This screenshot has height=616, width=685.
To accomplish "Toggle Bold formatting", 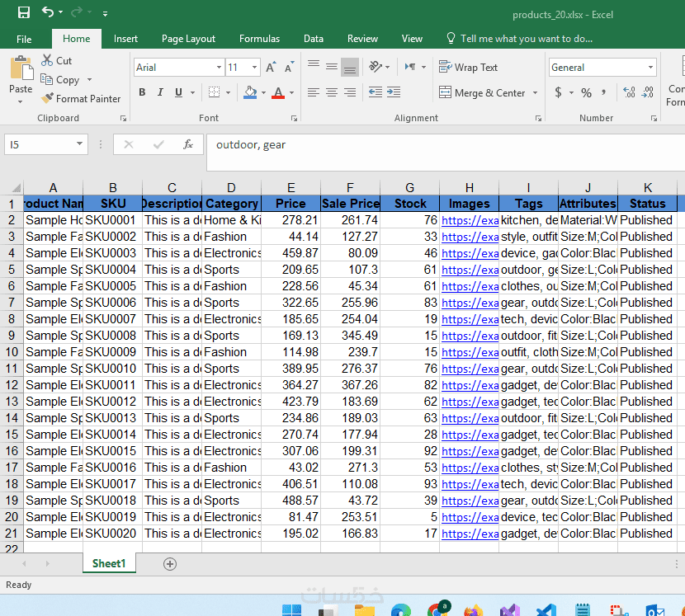I will click(x=142, y=92).
